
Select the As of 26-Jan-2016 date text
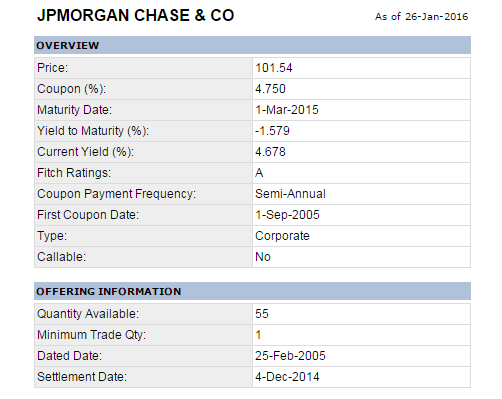[421, 17]
